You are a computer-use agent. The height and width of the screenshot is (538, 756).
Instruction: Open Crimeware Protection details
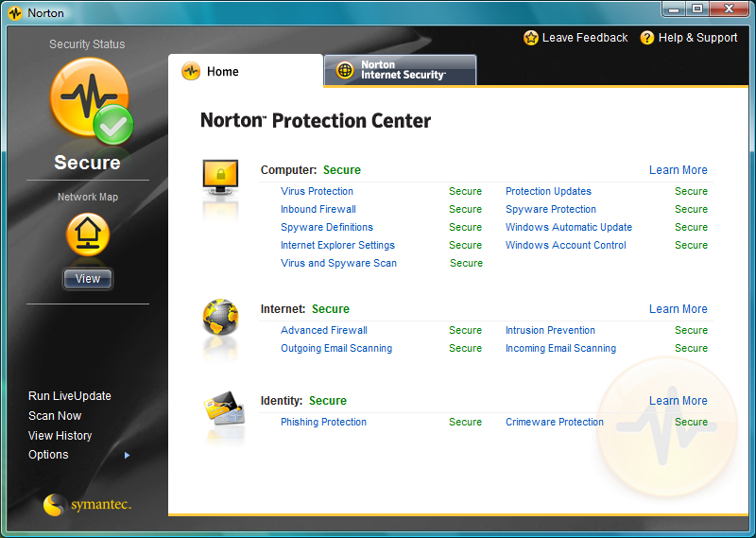(555, 422)
